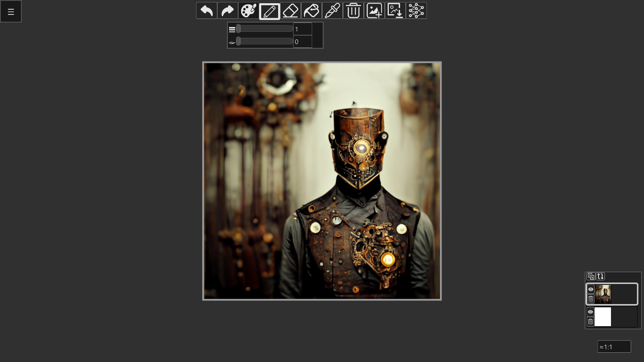Delete the white background layer
644x362 pixels.
(590, 321)
